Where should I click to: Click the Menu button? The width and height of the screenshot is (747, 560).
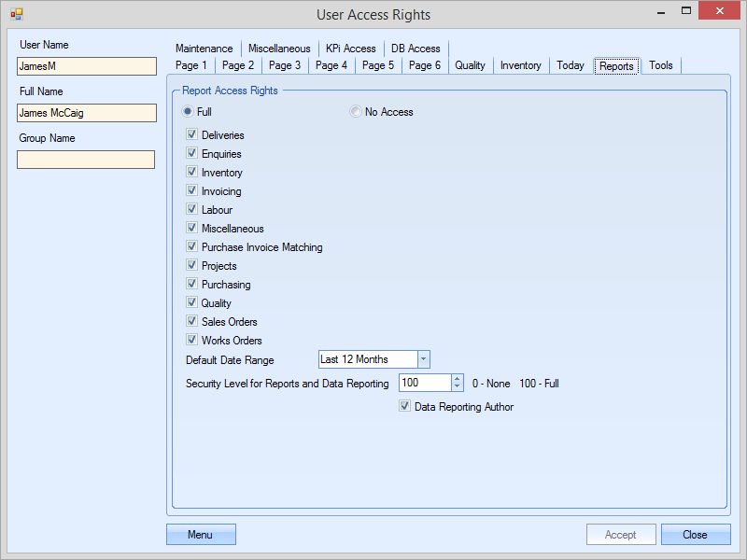point(201,535)
